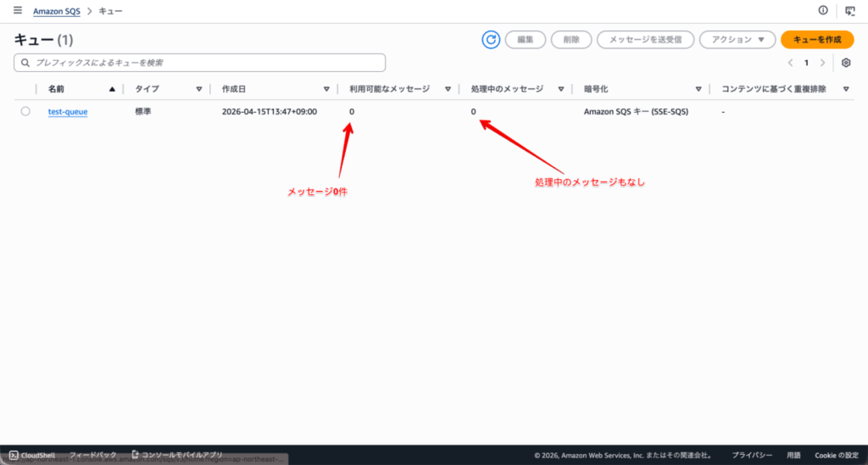Image resolution: width=868 pixels, height=465 pixels.
Task: Click メッセージを送受信 button
Action: (645, 40)
